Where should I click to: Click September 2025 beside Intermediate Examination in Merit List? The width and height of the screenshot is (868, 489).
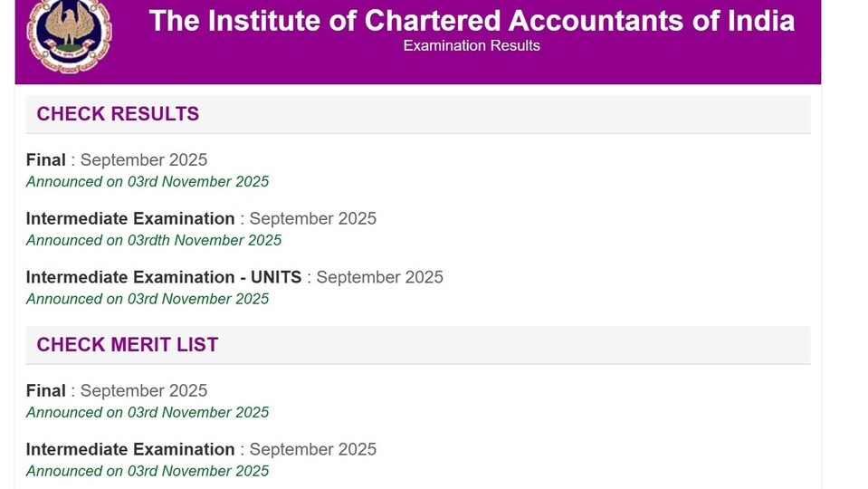(313, 449)
